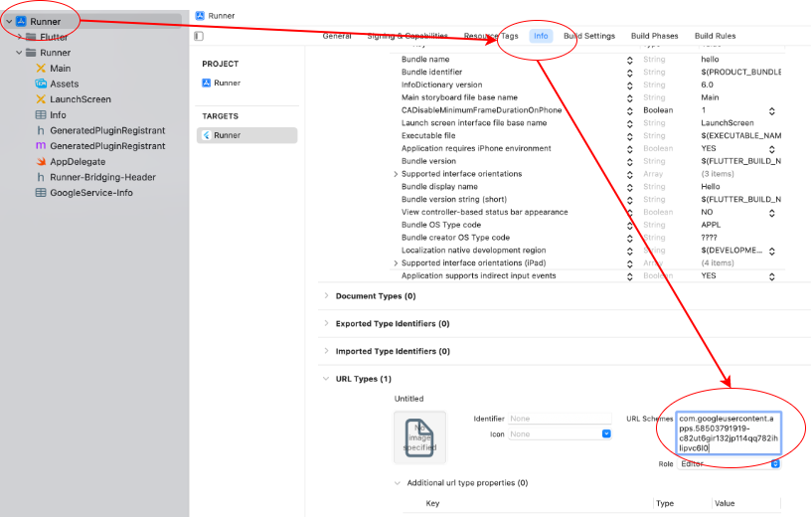Collapse the root Runner project tree

click(x=9, y=21)
